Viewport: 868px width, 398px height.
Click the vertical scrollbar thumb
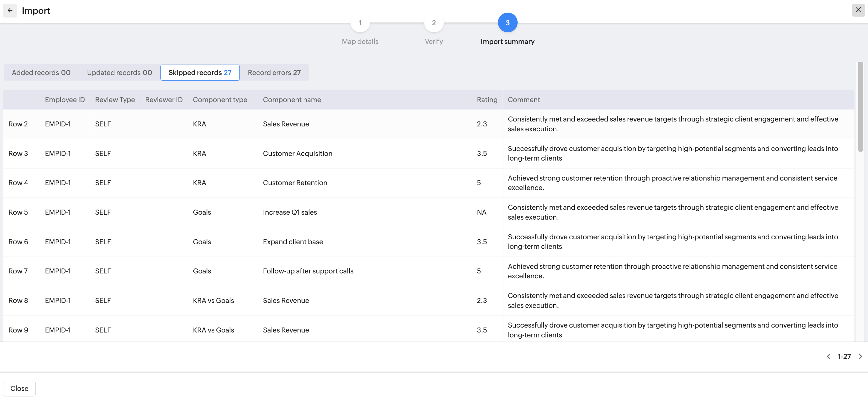860,106
